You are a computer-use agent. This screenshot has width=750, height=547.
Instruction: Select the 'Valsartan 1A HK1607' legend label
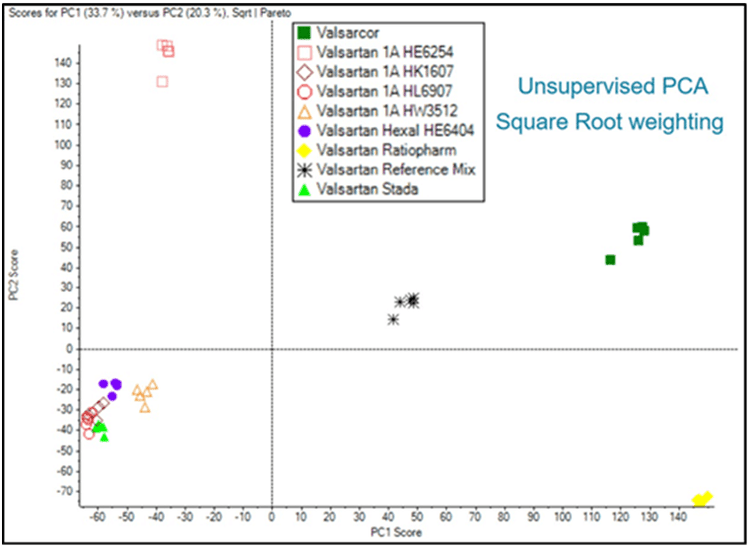coord(385,72)
